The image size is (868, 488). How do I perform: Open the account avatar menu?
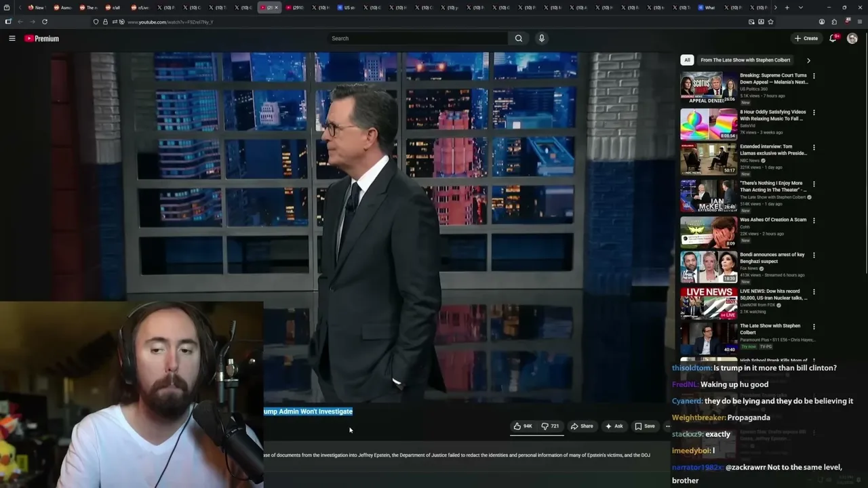[x=852, y=39]
